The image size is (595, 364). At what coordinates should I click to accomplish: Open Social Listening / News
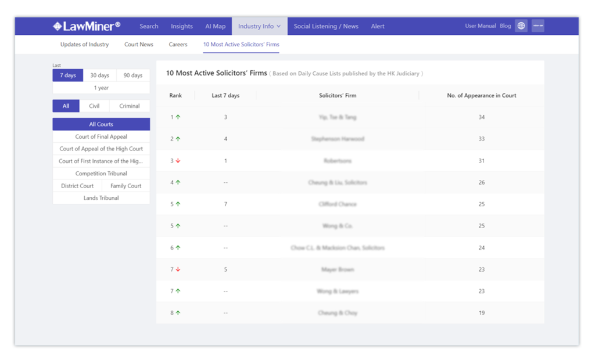pos(326,26)
